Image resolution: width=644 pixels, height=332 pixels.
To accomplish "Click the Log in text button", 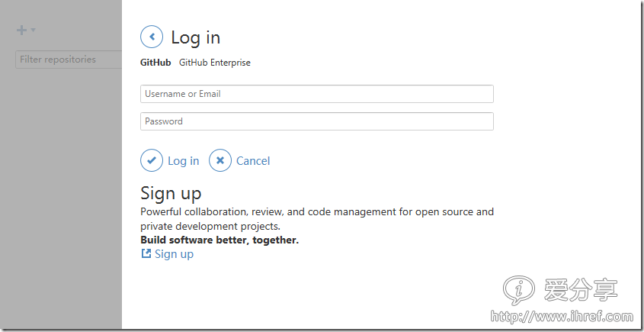I will click(183, 161).
